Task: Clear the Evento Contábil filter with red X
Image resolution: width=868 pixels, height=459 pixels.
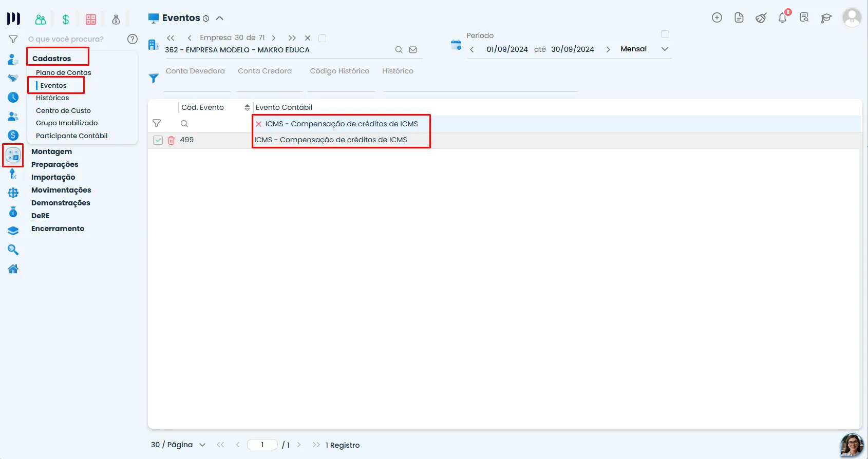Action: click(x=259, y=124)
